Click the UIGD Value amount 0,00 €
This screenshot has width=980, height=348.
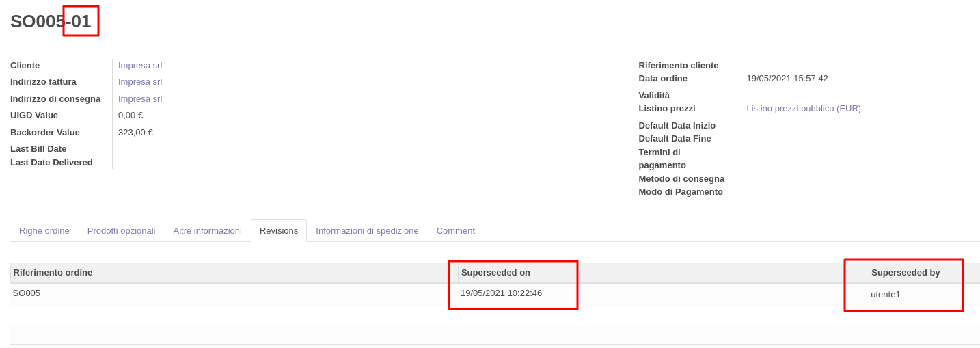[x=131, y=116]
